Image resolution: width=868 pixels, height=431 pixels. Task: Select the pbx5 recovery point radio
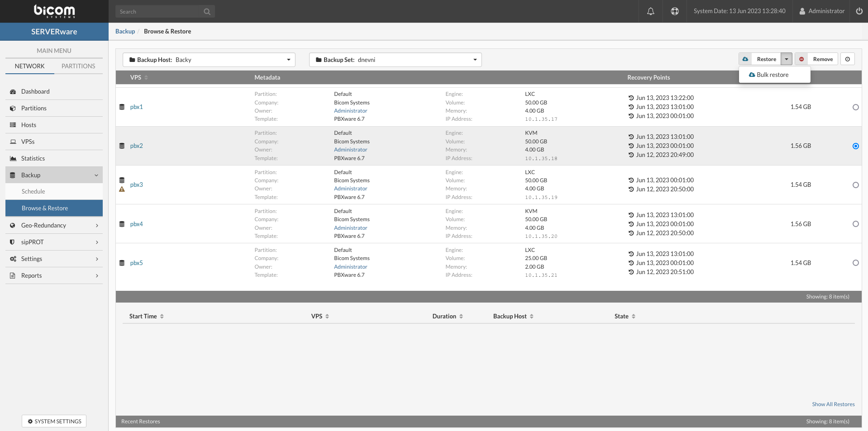click(855, 262)
